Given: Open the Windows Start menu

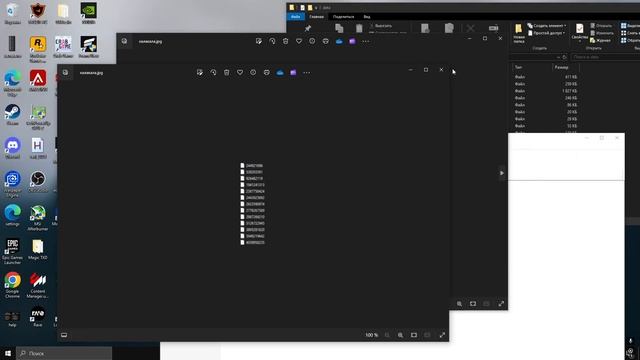Looking at the screenshot, I should tap(8, 353).
